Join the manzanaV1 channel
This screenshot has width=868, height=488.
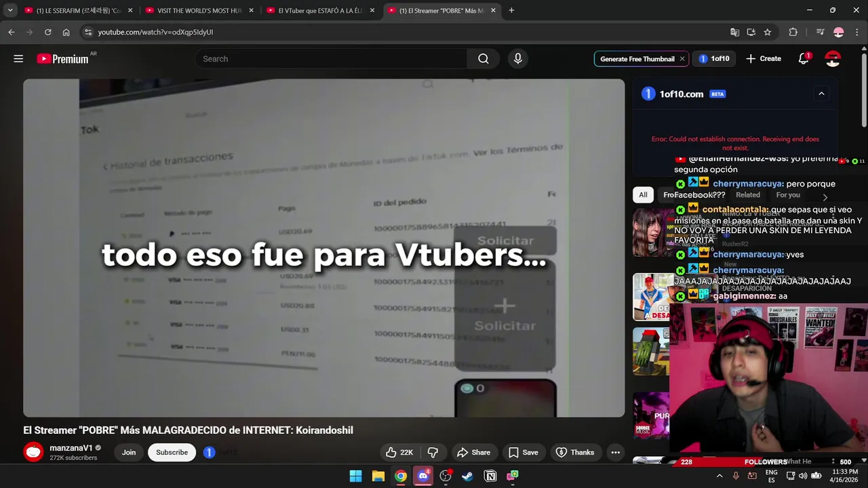click(x=129, y=452)
